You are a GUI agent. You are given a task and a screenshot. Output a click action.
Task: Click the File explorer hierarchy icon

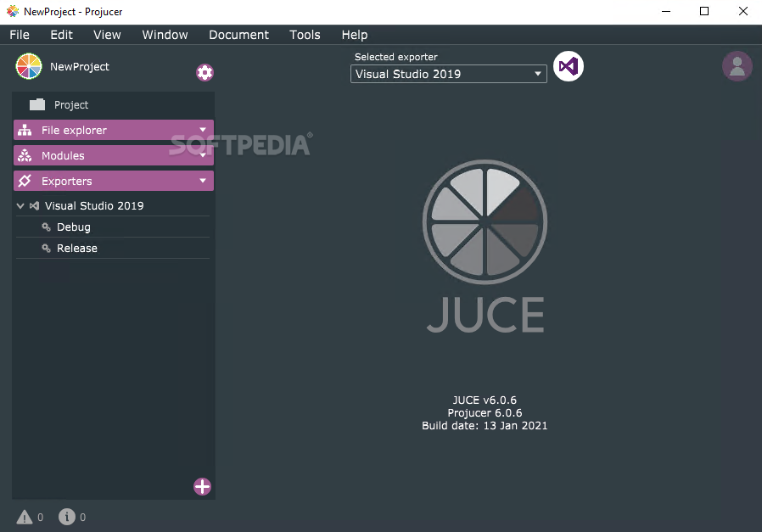click(x=25, y=130)
